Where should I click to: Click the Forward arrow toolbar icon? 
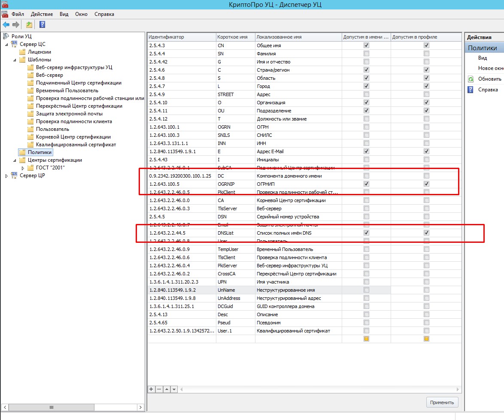[16, 25]
